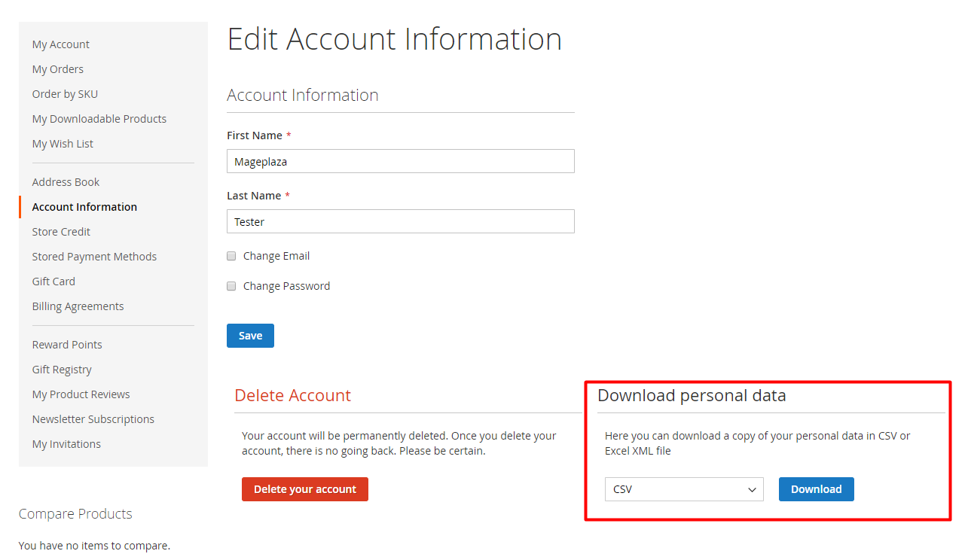
Task: View My Downloadable Products
Action: point(99,119)
